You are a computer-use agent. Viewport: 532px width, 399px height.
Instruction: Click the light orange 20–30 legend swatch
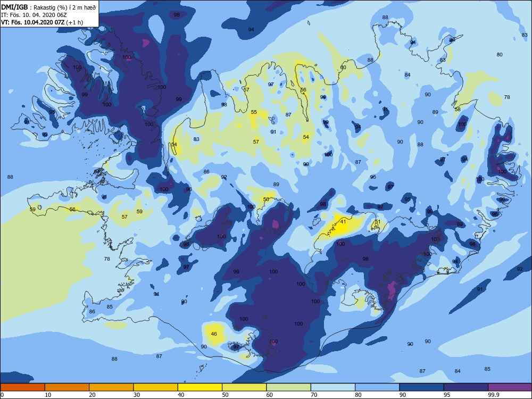111,387
